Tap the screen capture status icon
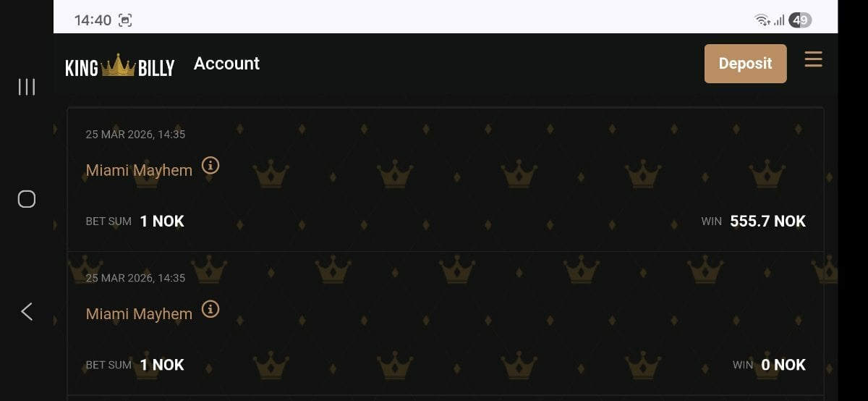Viewport: 868px width, 401px height. [125, 20]
